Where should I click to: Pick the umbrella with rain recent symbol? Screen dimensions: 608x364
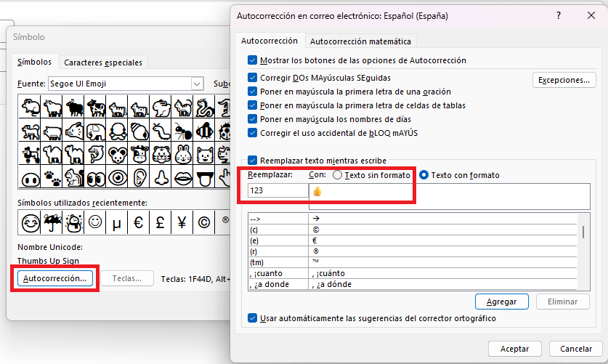[52, 222]
